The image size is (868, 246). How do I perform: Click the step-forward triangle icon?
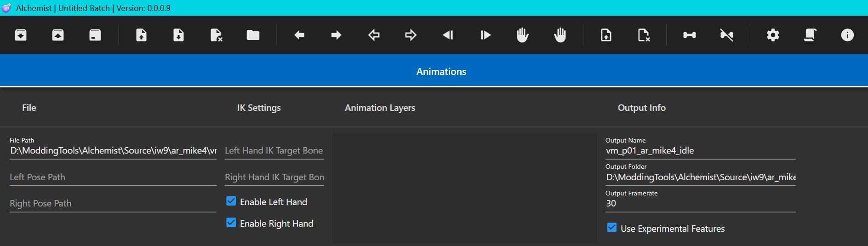[485, 35]
